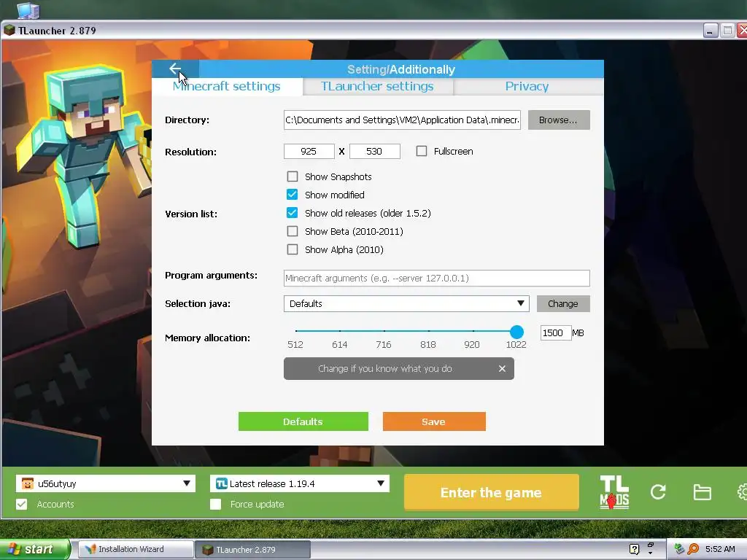Check the Force update box
The height and width of the screenshot is (560, 747).
[215, 504]
